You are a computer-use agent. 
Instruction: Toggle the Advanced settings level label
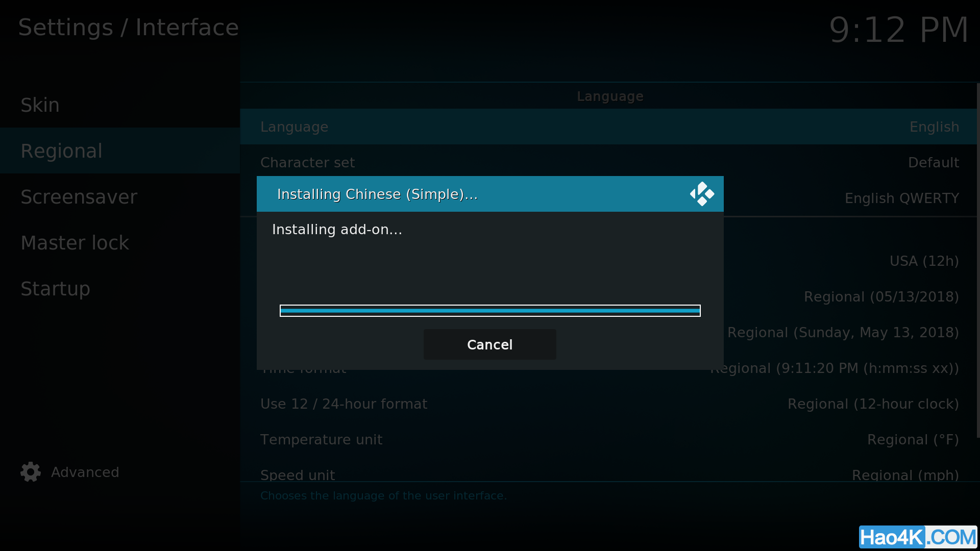(85, 472)
